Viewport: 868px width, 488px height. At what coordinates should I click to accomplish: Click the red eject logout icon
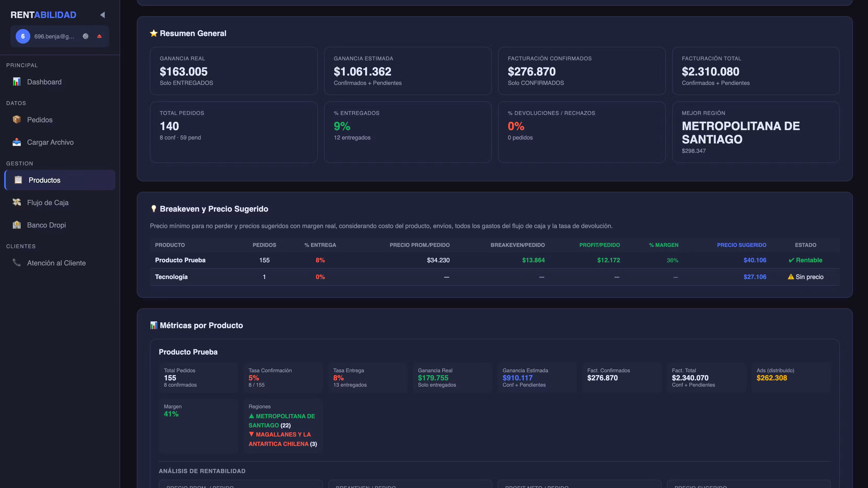[x=99, y=36]
